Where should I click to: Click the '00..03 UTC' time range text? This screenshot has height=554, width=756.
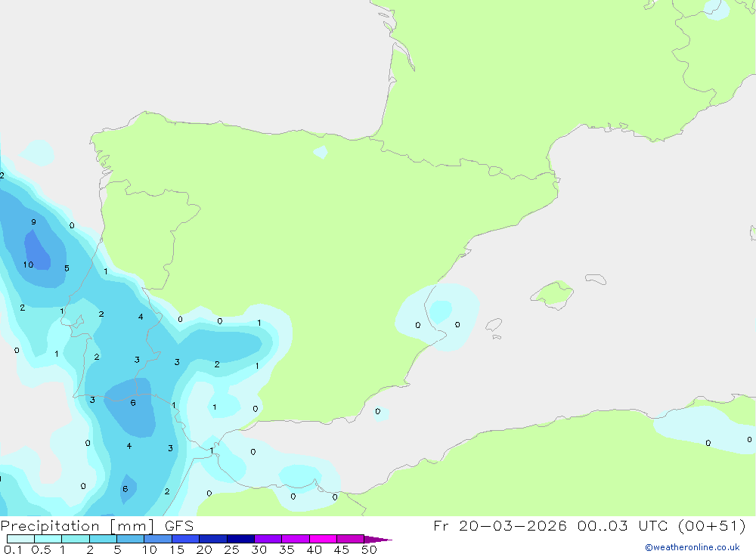[622, 525]
